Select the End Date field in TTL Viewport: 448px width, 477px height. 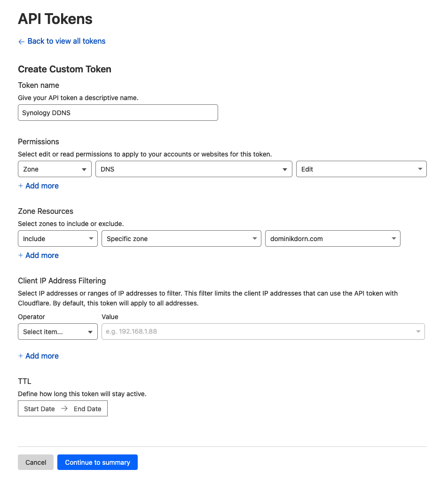(x=87, y=409)
